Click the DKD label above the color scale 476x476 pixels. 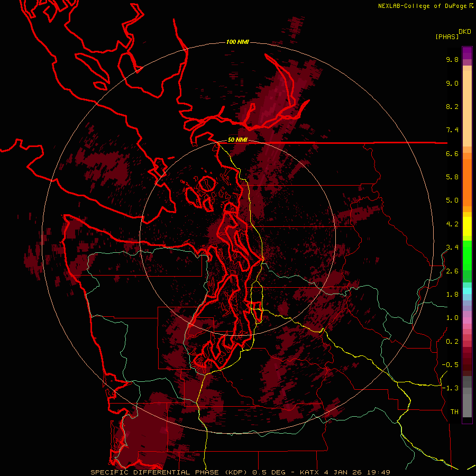pyautogui.click(x=465, y=32)
